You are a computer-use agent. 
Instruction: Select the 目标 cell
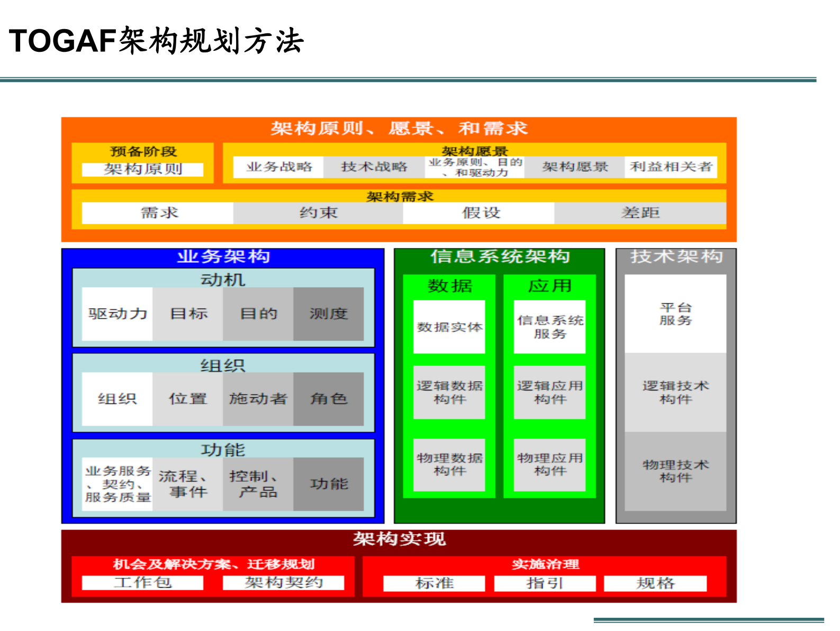[188, 314]
